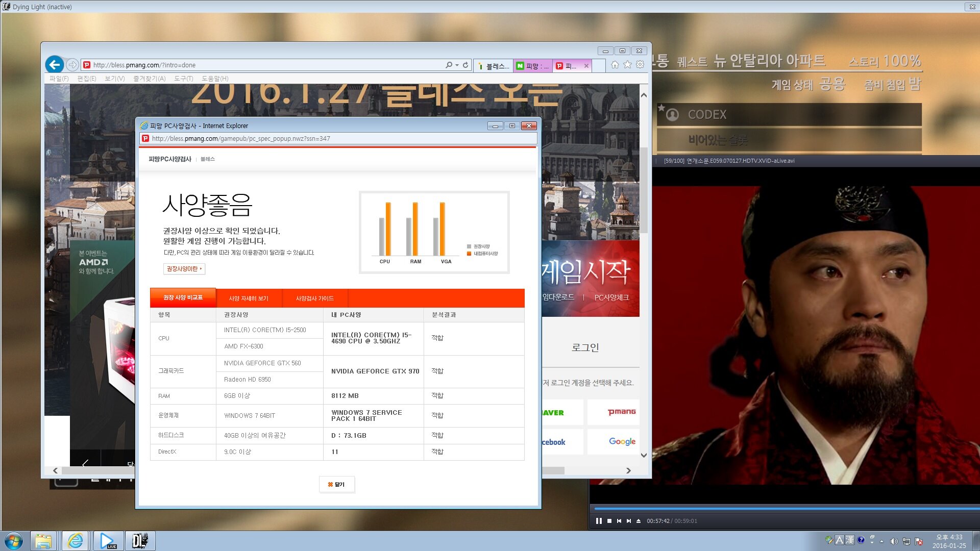Toggle the IME A input mode
The width and height of the screenshot is (980, 551).
point(840,540)
